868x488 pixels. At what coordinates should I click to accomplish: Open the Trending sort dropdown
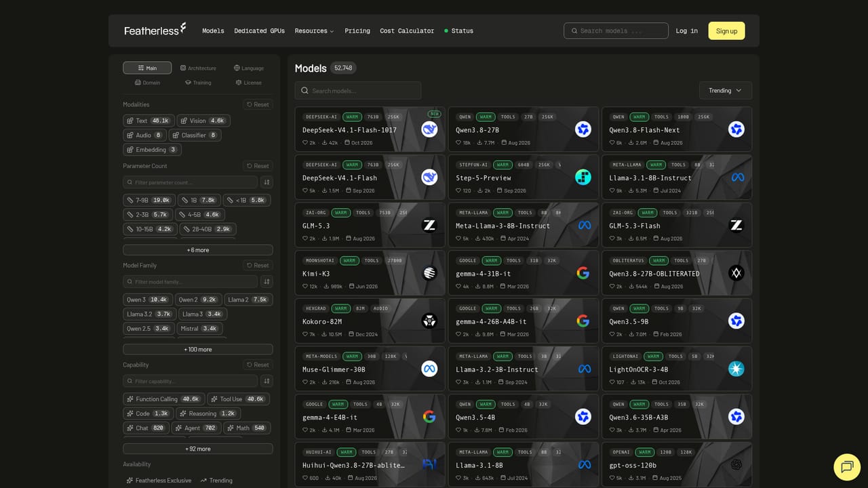pos(725,90)
